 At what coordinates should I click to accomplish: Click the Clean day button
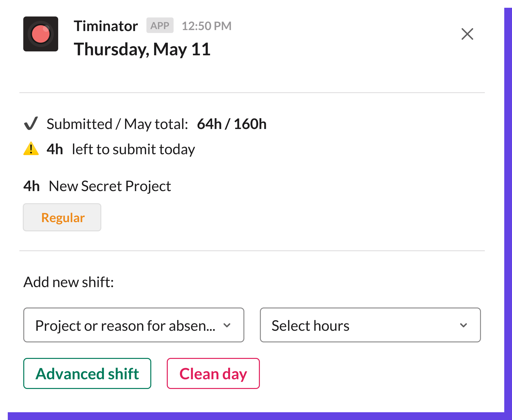[x=213, y=373]
